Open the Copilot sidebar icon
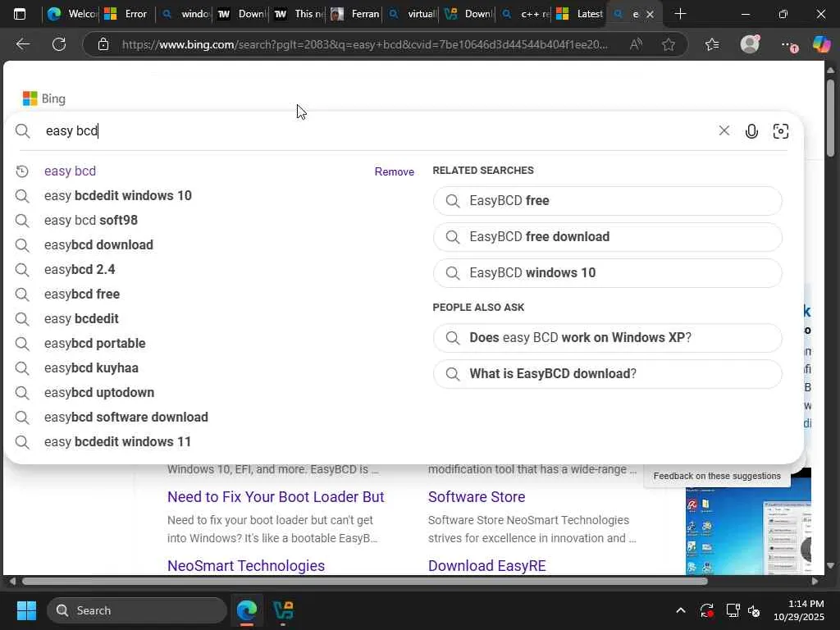 point(821,44)
